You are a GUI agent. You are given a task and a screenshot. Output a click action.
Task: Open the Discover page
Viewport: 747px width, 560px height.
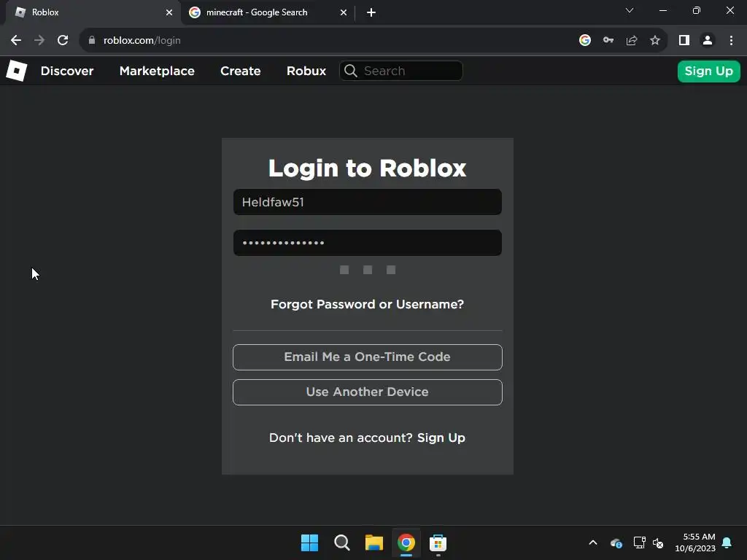tap(67, 71)
